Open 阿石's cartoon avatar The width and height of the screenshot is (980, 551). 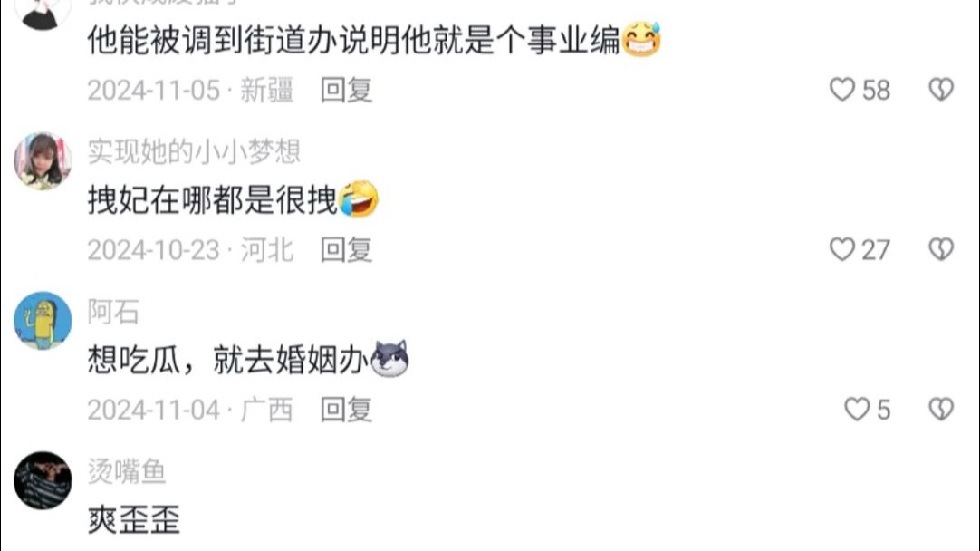click(x=43, y=321)
